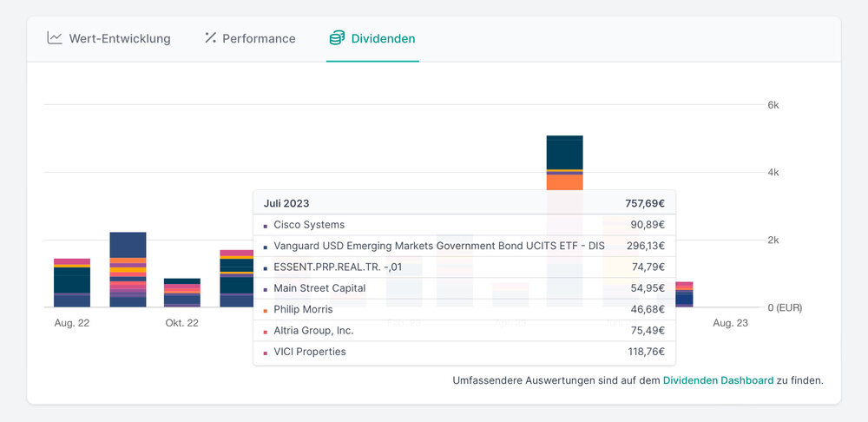Click the pink top segment of Aug. 22 bar
Image resolution: width=868 pixels, height=422 pixels.
tap(72, 261)
